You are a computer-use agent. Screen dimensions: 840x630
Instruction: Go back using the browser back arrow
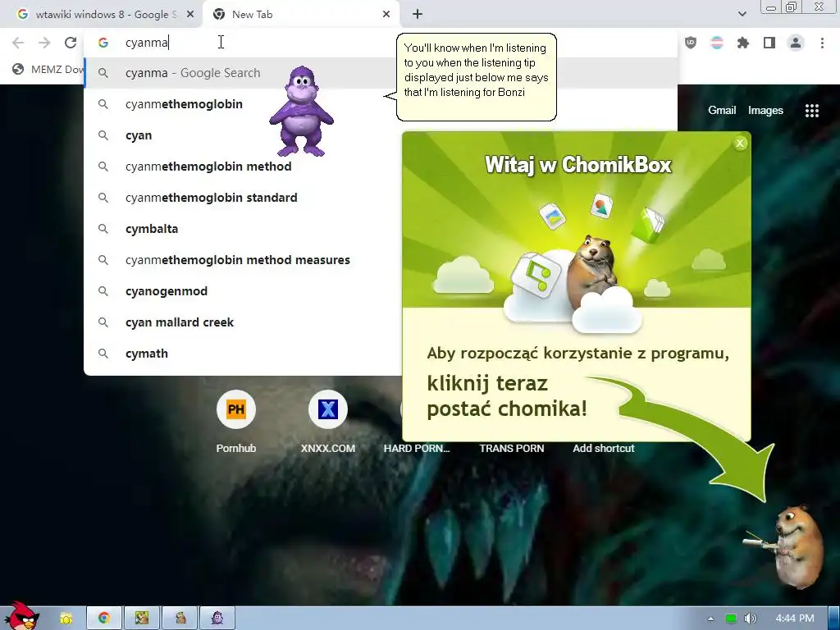[x=18, y=43]
